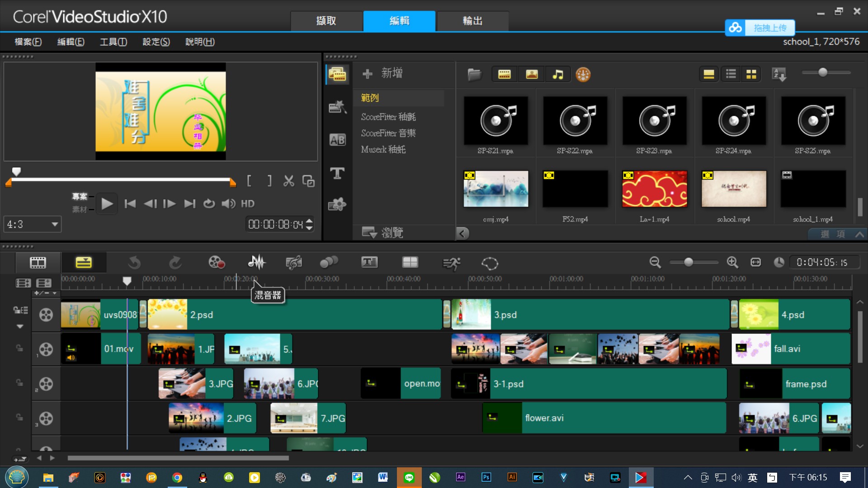Click the preview scrubber handle
This screenshot has height=488, width=868.
tap(16, 171)
